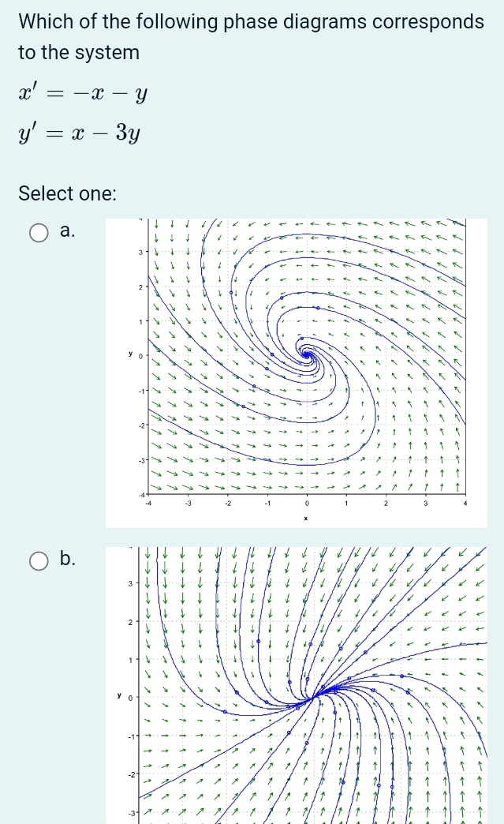Click the node phase diagram for option b

[296, 685]
